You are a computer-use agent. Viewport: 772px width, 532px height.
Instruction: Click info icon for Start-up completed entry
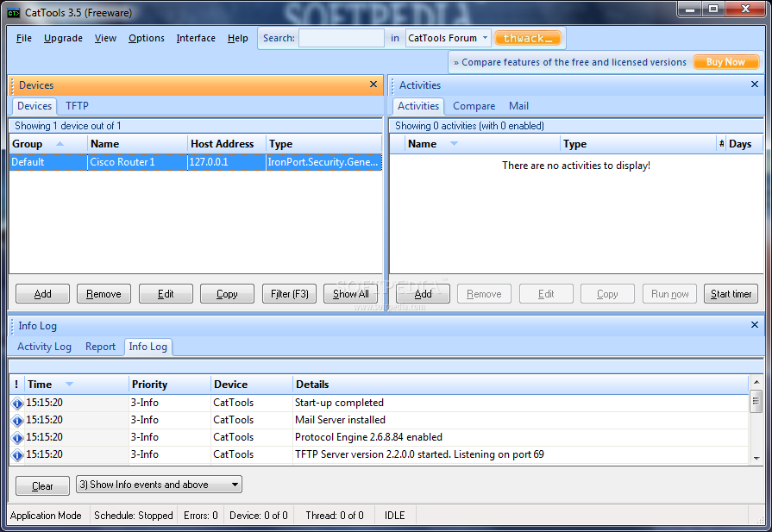coord(17,403)
